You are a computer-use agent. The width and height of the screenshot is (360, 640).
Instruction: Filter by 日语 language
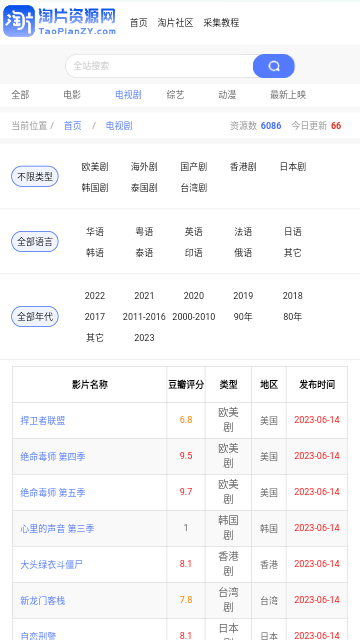293,232
